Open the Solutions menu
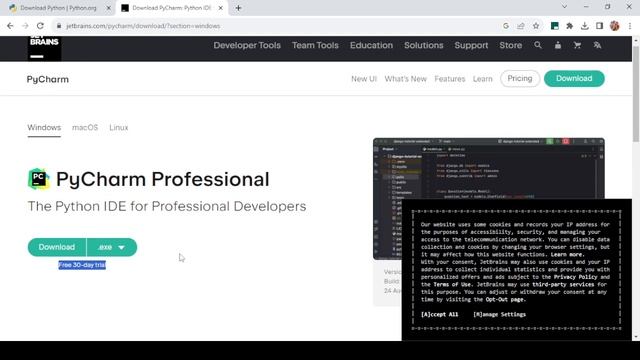Viewport: 640px width, 360px height. pos(424,45)
